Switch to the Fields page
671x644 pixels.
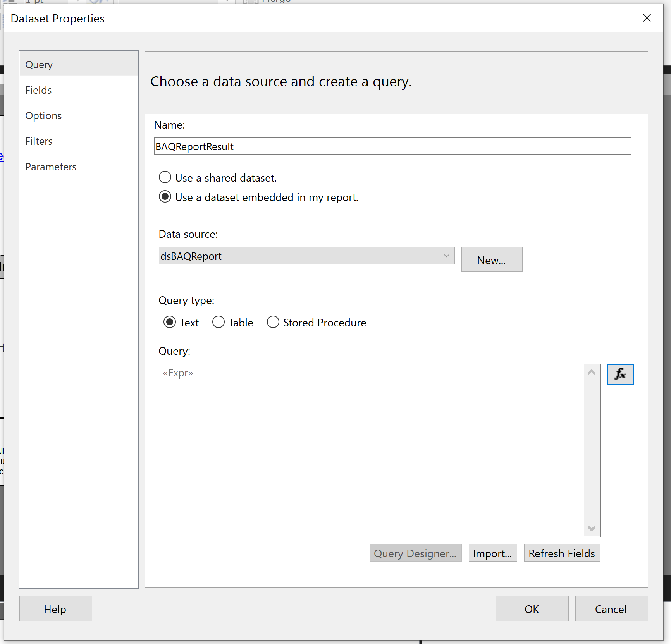38,90
